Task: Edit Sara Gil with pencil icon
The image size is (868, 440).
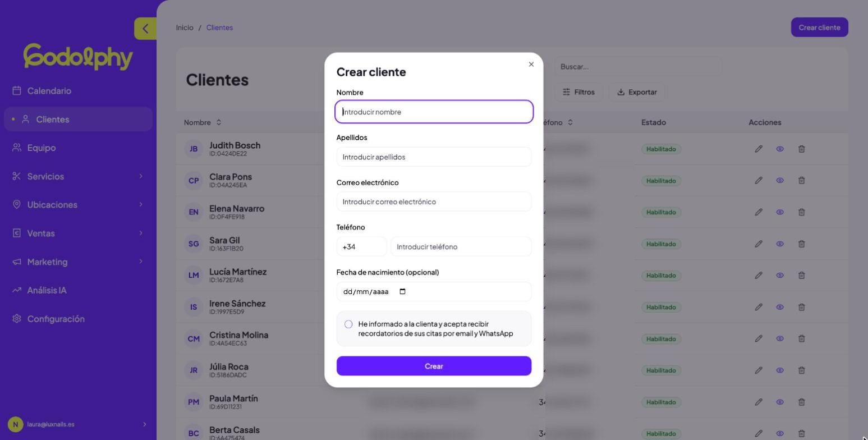Action: (759, 244)
